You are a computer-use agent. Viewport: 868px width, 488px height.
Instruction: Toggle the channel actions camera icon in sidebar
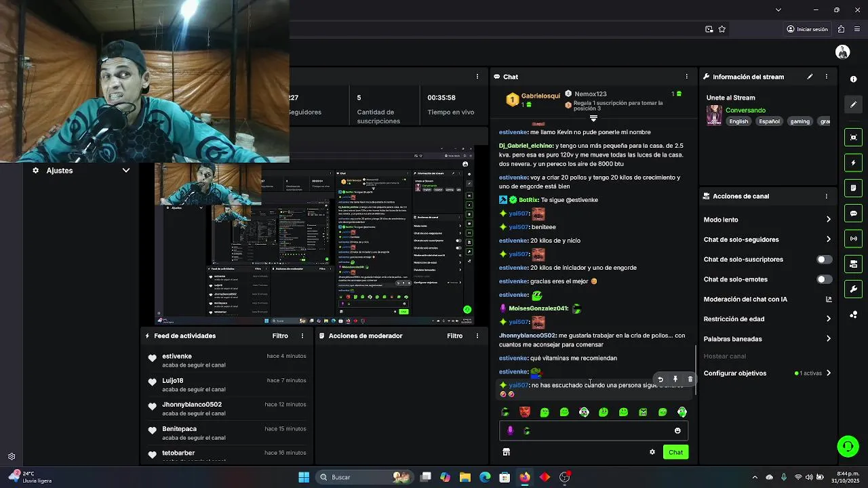point(853,264)
